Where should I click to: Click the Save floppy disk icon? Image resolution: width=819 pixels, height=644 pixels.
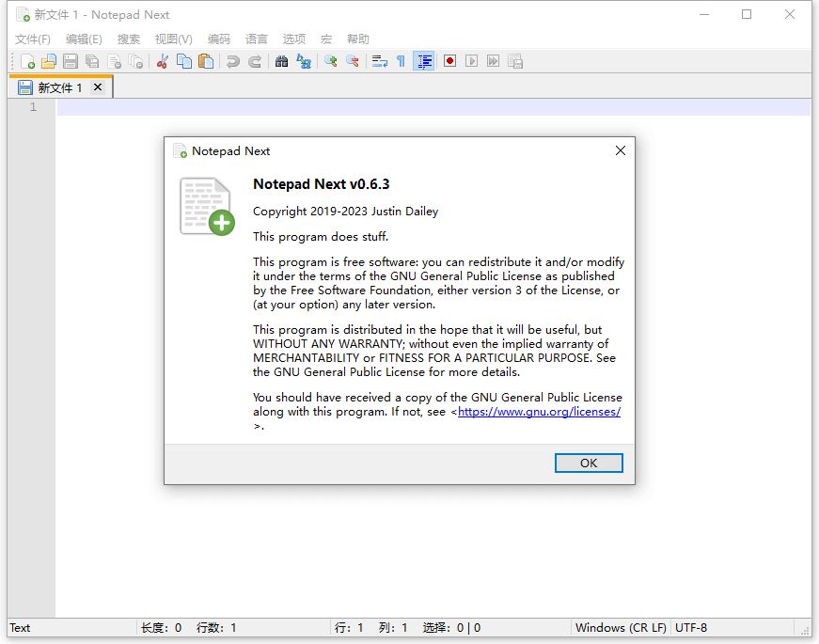point(71,62)
